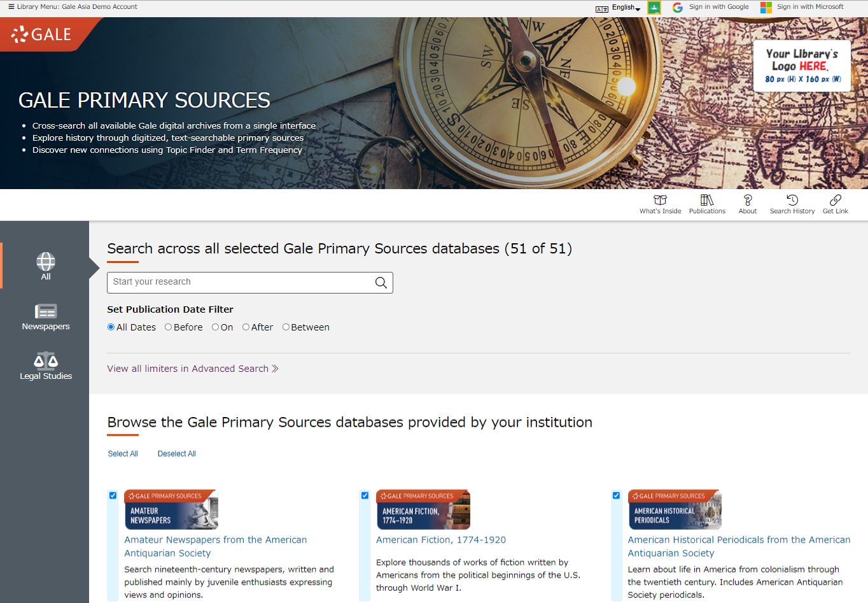This screenshot has height=603, width=868.
Task: Click Sign in with Google
Action: tap(719, 7)
